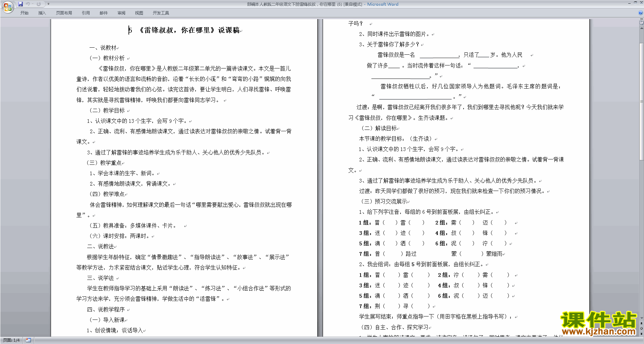
Task: Open the Undo history dropdown arrow
Action: 33,4
